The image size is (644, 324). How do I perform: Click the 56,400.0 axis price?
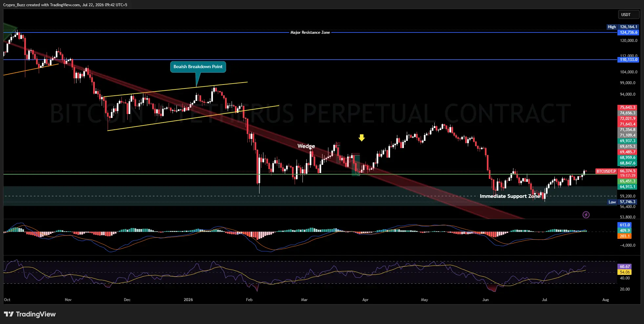tap(628, 207)
